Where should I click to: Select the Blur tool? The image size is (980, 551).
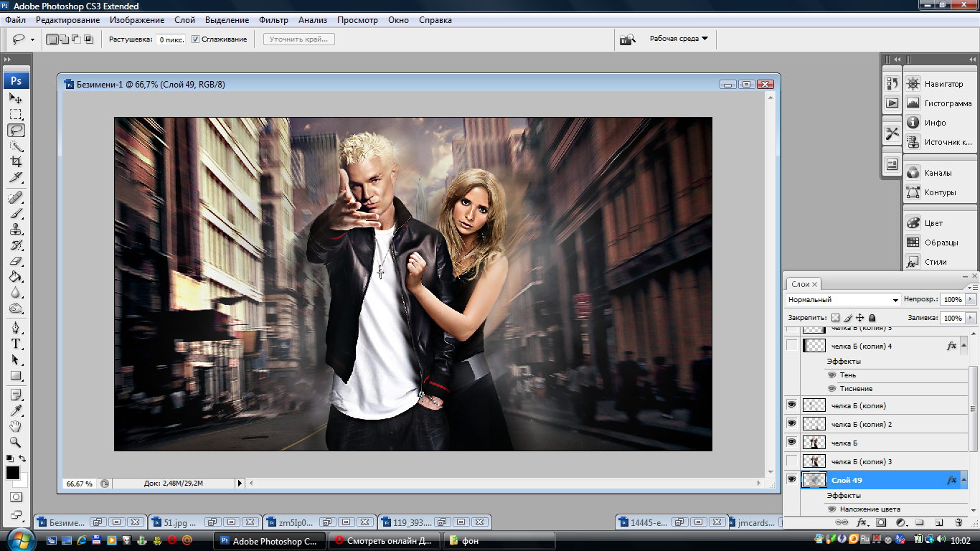click(x=16, y=292)
